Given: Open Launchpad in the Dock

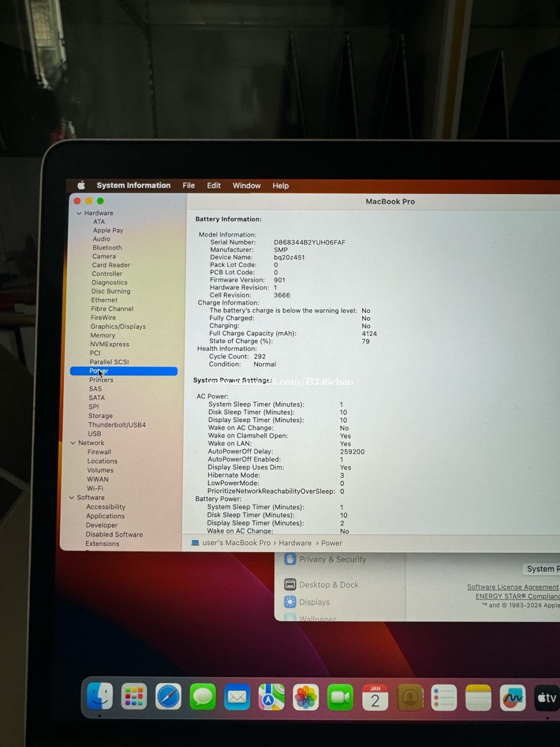Looking at the screenshot, I should [x=134, y=696].
